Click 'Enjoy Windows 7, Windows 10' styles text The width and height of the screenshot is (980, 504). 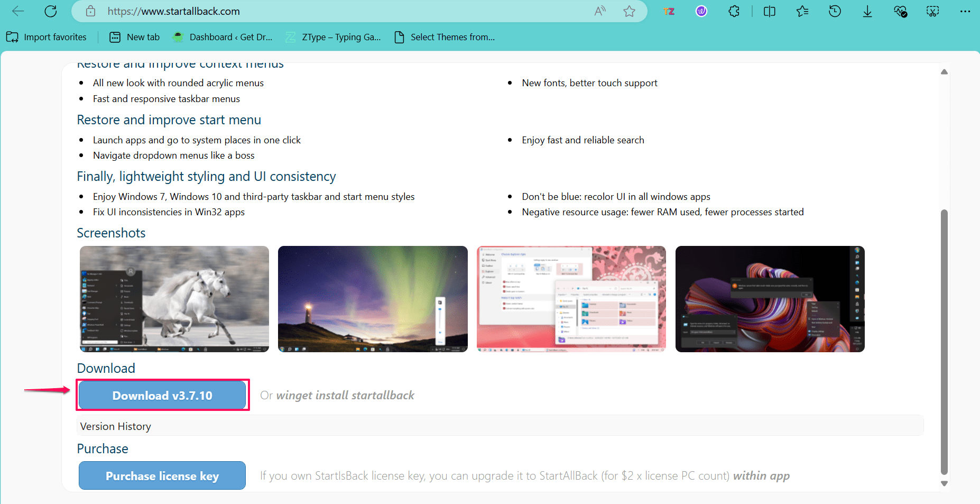pyautogui.click(x=254, y=197)
